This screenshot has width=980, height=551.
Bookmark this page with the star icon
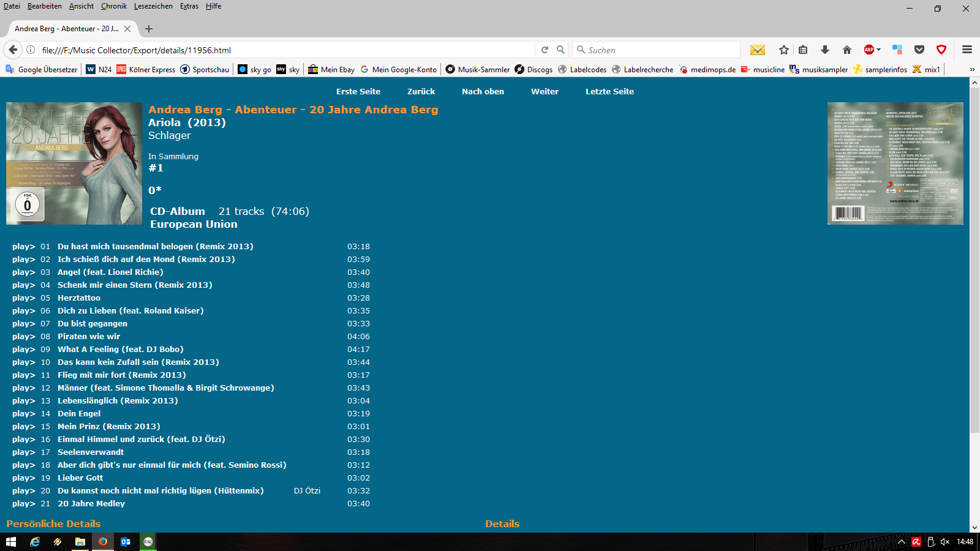click(x=783, y=50)
